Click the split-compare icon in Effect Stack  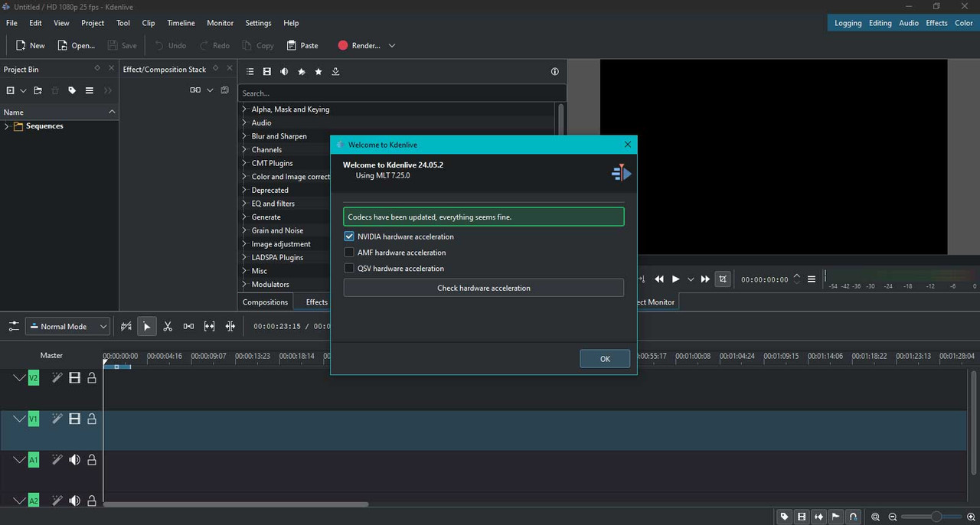pos(195,90)
